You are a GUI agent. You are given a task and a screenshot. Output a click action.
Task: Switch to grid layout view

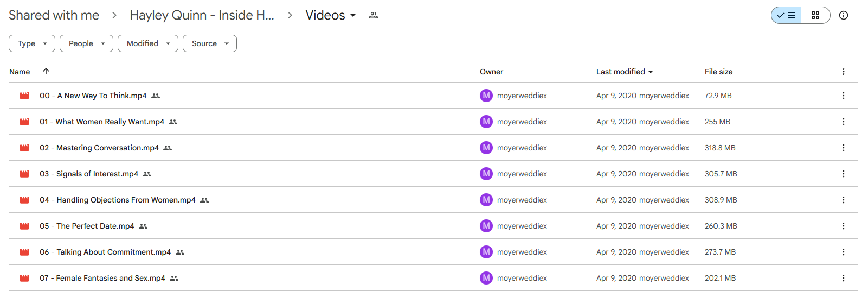(x=815, y=15)
